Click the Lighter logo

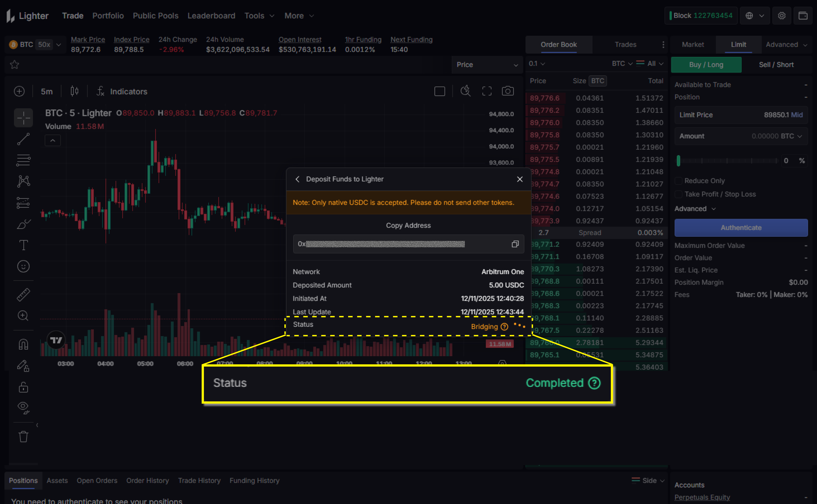coord(27,16)
